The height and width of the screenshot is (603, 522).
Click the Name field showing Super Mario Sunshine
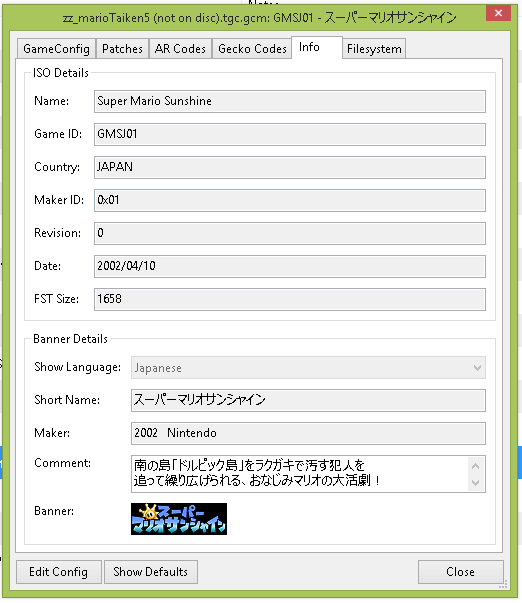pos(290,102)
